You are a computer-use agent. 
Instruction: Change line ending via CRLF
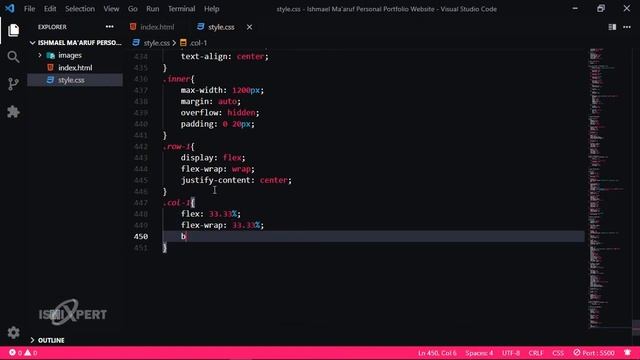click(x=536, y=353)
